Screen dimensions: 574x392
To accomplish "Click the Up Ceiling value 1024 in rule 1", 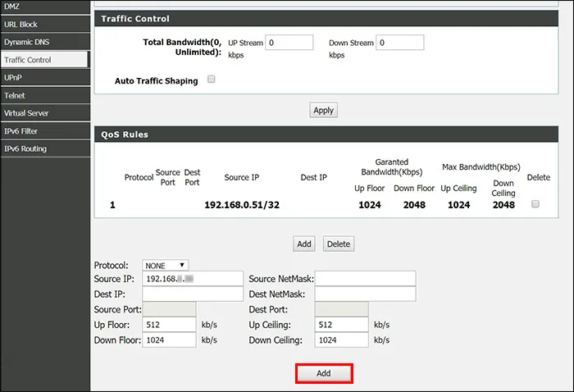I will coord(459,205).
